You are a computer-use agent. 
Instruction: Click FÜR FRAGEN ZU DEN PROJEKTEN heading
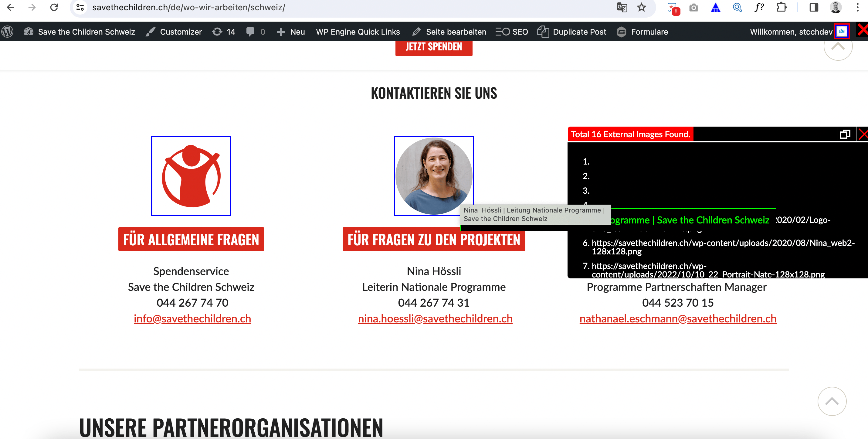(434, 239)
